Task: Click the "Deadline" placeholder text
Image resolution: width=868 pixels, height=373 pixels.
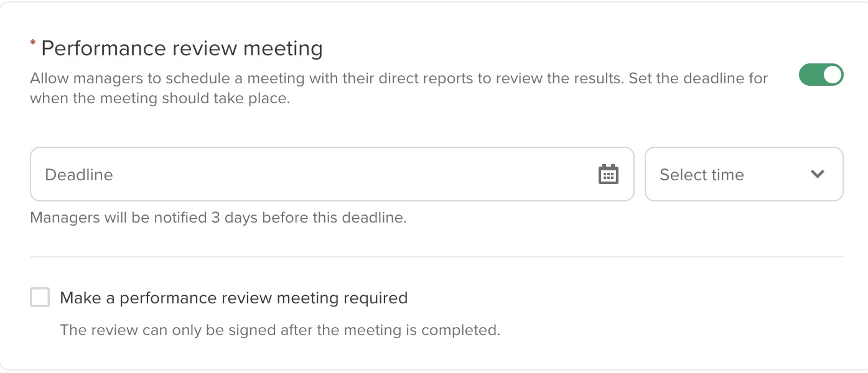Action: tap(79, 175)
